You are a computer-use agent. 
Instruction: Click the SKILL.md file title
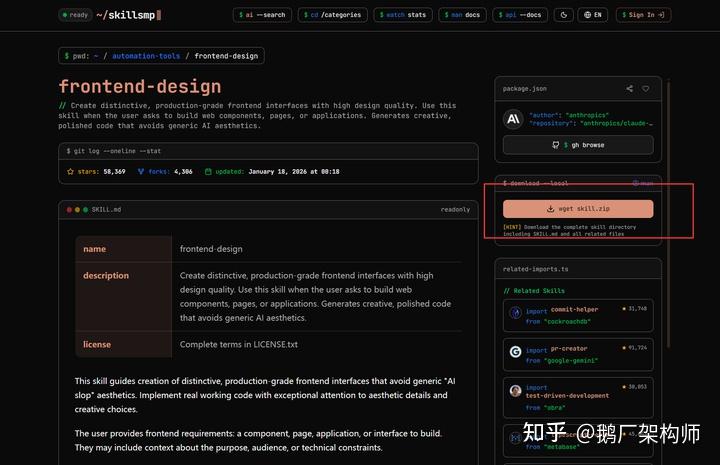tap(106, 209)
